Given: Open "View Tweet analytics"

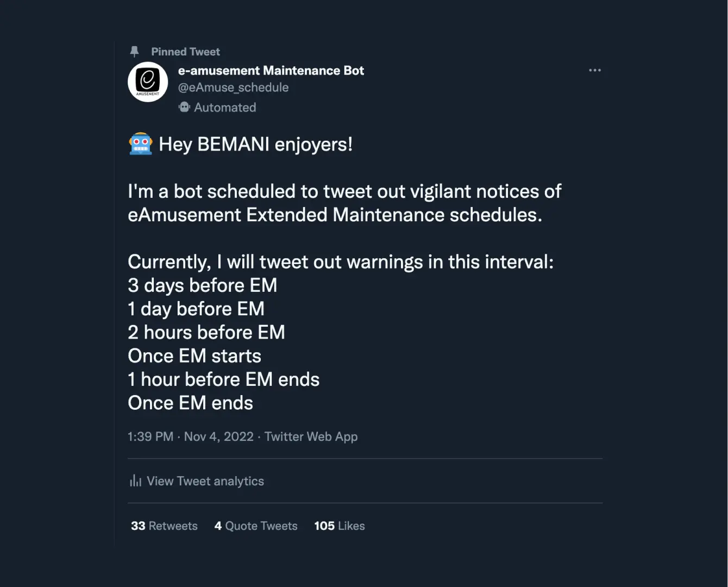Looking at the screenshot, I should 205,481.
